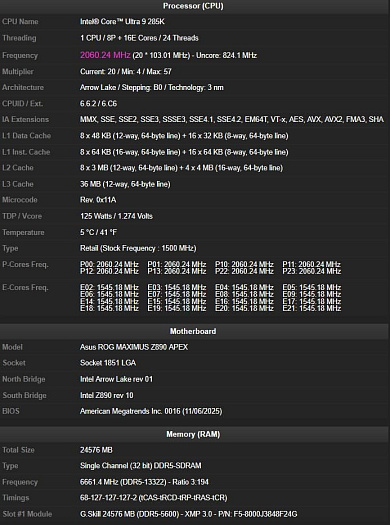The width and height of the screenshot is (390, 525).
Task: Click the E21 core frequency entry
Action: coord(312,308)
